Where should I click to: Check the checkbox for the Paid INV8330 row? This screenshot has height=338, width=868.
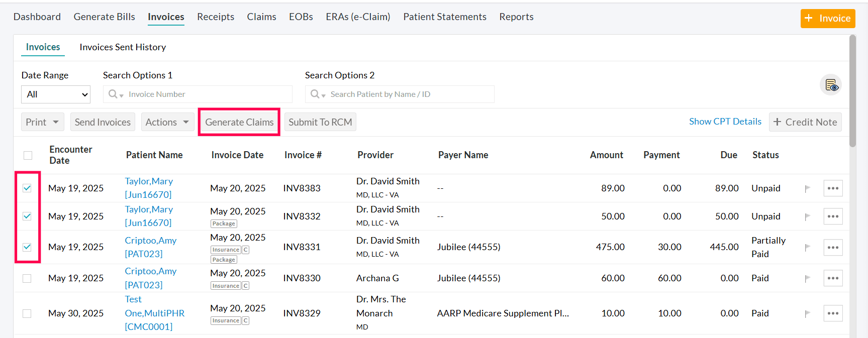[x=27, y=278]
